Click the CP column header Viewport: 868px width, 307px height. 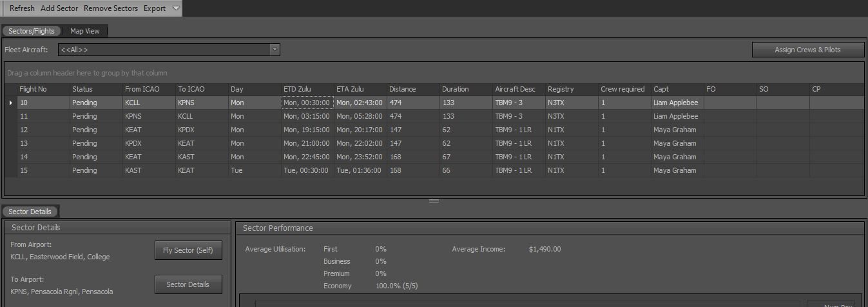(x=836, y=89)
